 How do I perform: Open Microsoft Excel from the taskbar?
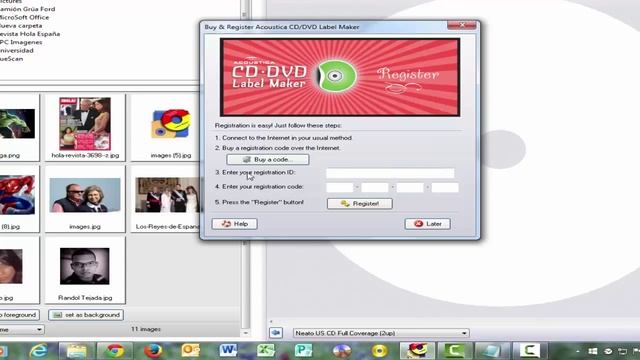(x=266, y=351)
